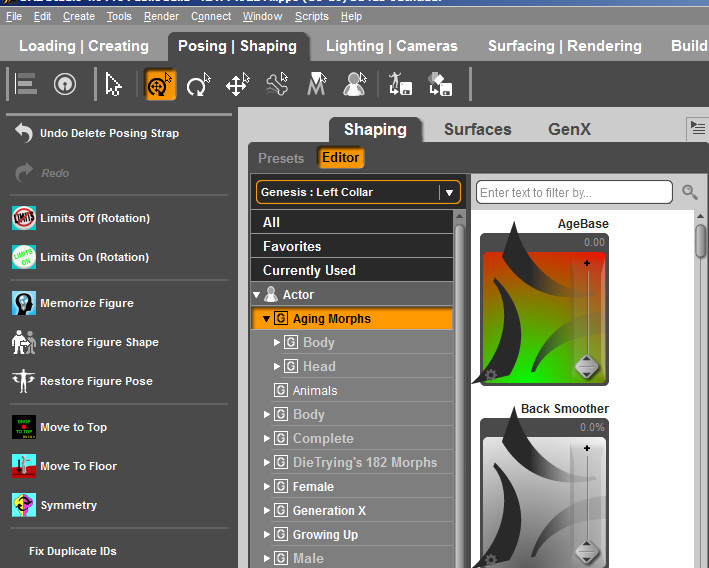
Task: Click Undo Delete Posing Strap
Action: coord(109,133)
